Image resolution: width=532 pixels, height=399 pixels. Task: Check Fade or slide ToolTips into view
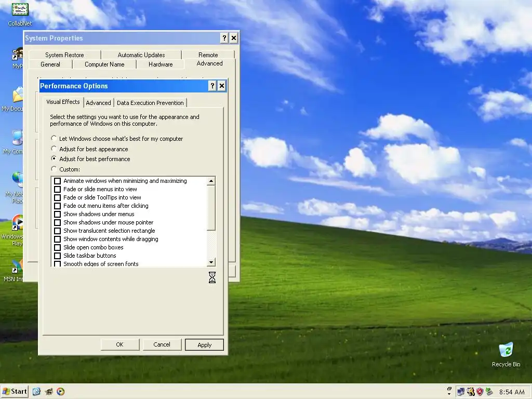[57, 197]
